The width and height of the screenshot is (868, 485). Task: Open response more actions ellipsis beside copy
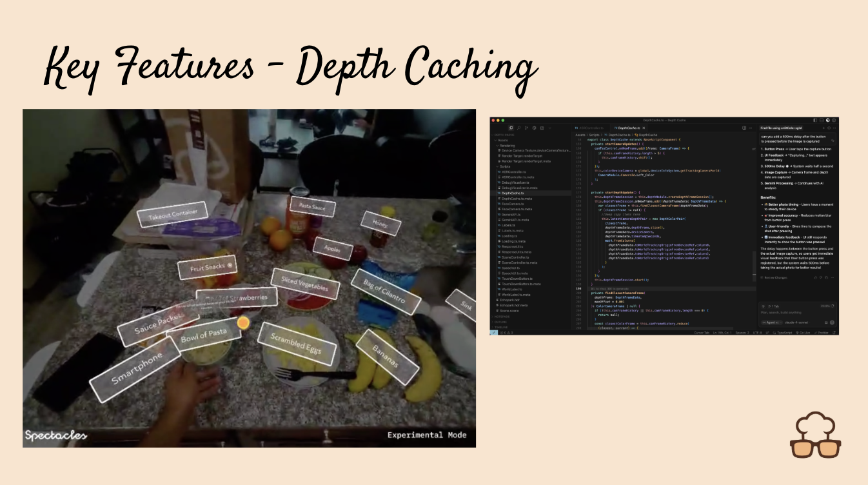click(833, 277)
